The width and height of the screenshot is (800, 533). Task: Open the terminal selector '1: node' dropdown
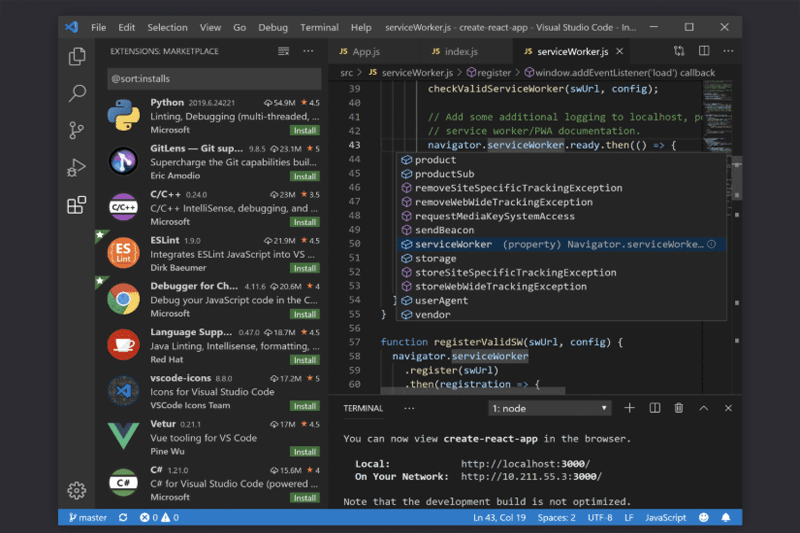[549, 408]
